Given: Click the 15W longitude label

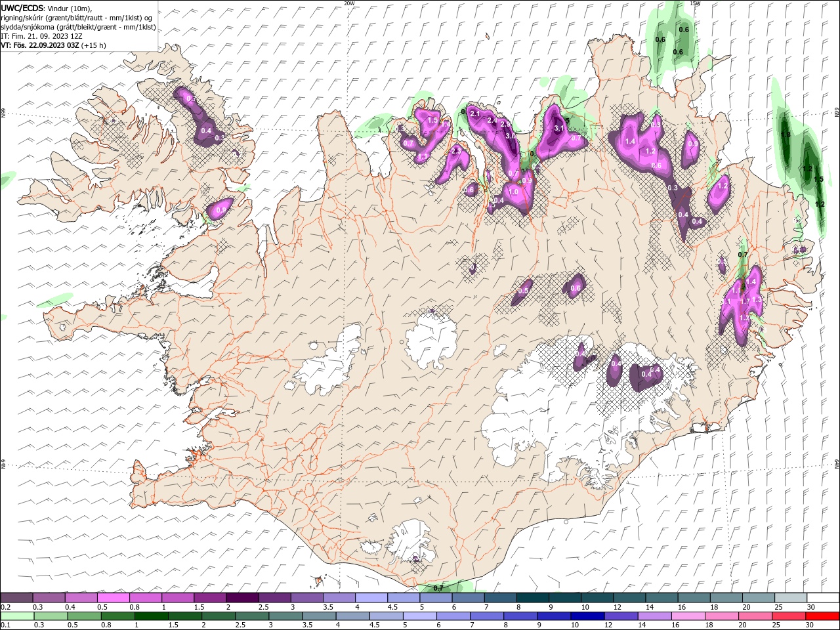Looking at the screenshot, I should coord(696,3).
